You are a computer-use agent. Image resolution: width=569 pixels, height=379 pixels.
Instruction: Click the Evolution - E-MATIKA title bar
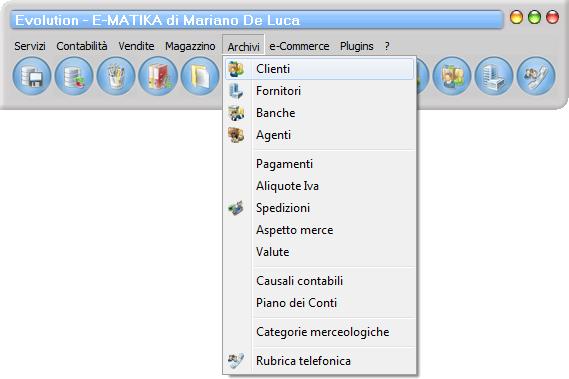click(x=257, y=20)
